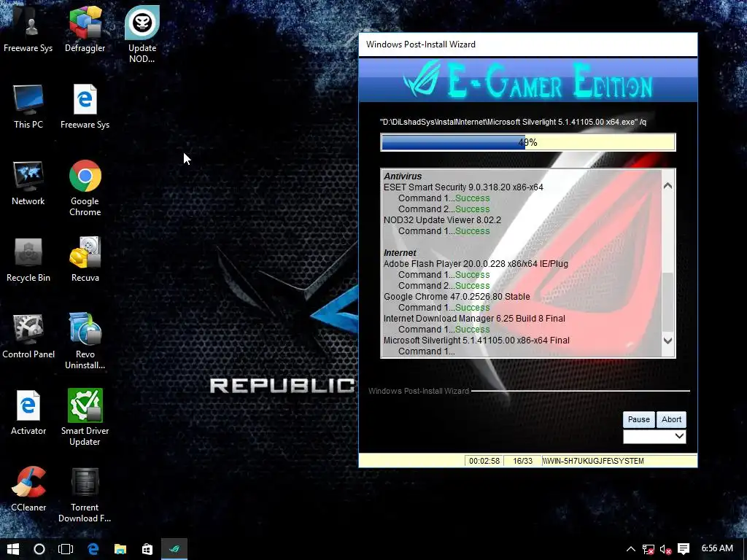Click the Internet category heading

coord(400,253)
